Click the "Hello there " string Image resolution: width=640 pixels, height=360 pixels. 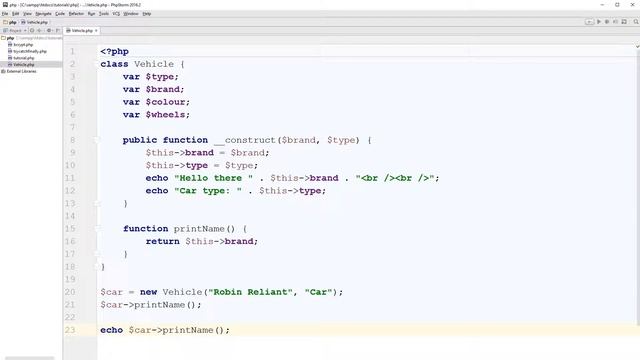point(214,178)
